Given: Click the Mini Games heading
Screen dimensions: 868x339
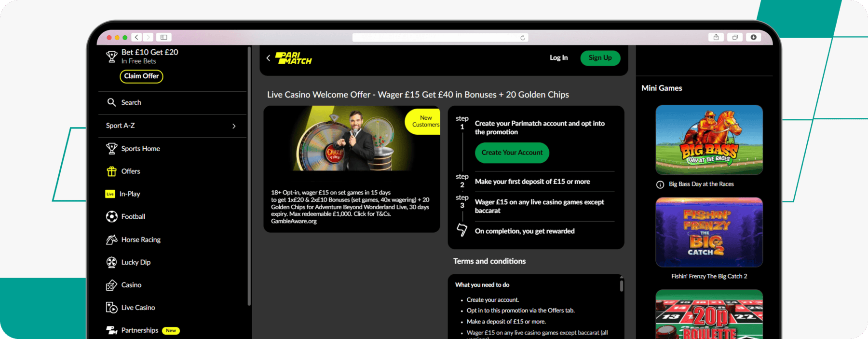Looking at the screenshot, I should coord(662,88).
